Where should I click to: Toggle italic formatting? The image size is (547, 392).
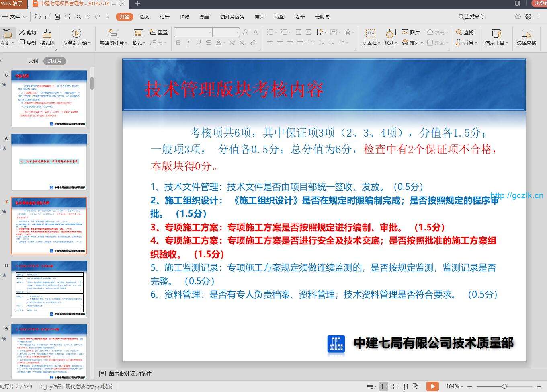(x=188, y=43)
